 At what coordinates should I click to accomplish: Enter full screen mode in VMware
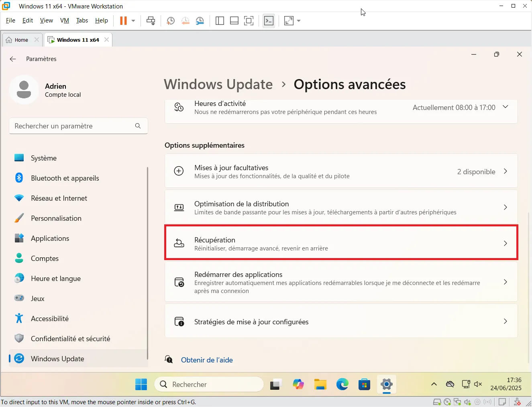(249, 20)
